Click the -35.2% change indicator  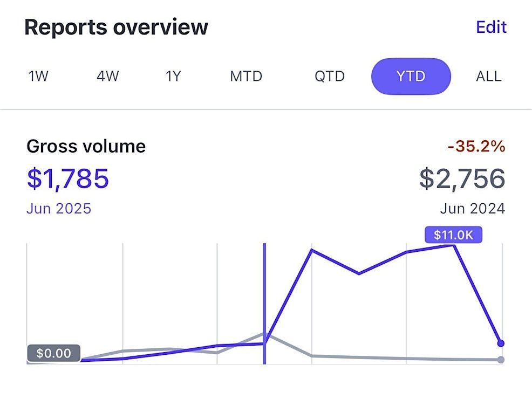coord(476,146)
